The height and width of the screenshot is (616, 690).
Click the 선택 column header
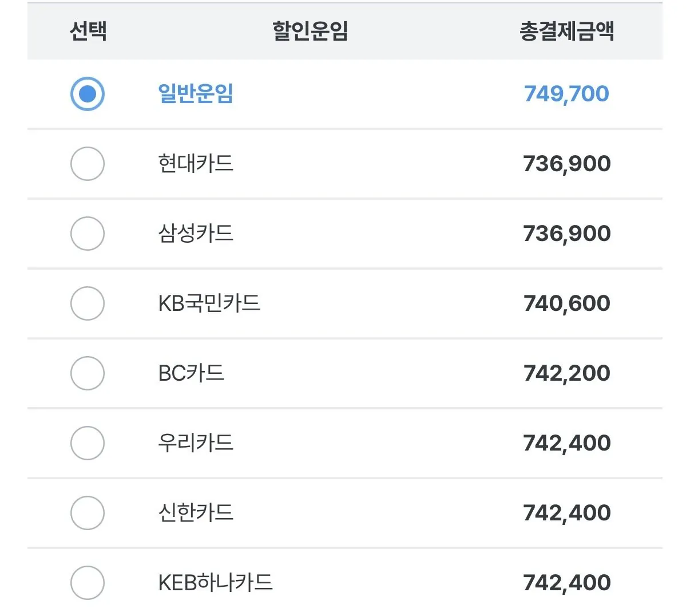(88, 31)
